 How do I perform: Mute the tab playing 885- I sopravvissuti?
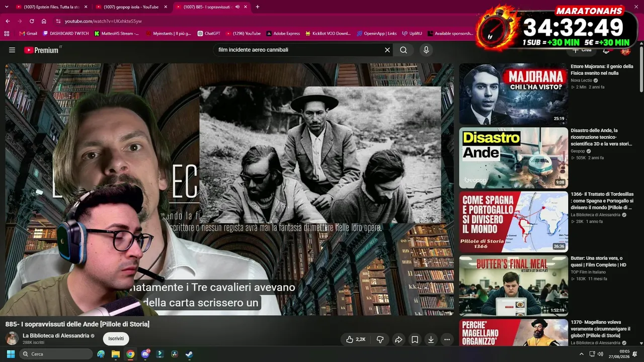pyautogui.click(x=237, y=7)
